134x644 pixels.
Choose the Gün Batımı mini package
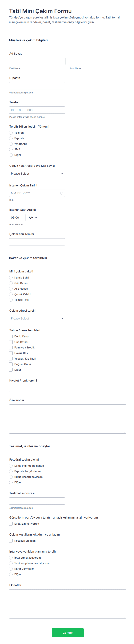[11, 283]
